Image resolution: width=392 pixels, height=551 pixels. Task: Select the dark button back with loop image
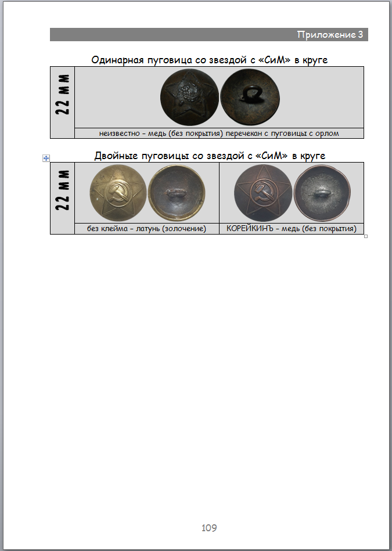point(250,98)
